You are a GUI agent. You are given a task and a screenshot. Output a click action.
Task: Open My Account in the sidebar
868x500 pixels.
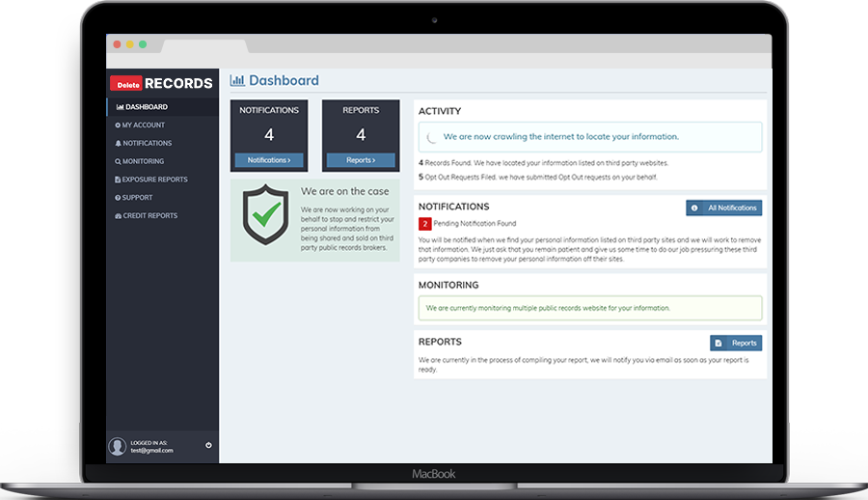pos(140,125)
